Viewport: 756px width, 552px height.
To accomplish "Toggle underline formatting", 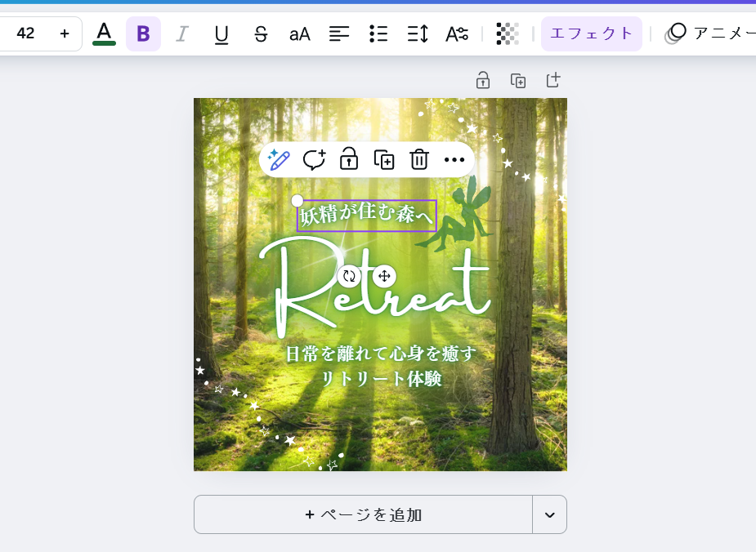I will click(221, 33).
